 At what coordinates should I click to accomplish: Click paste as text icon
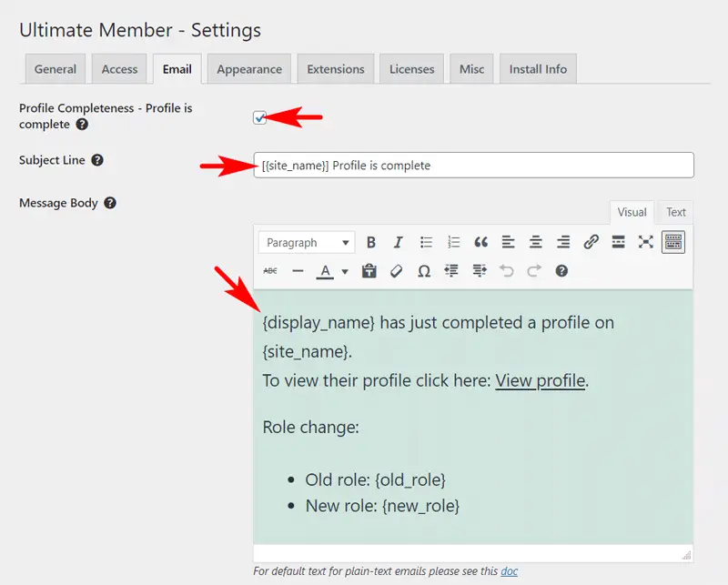pos(369,271)
